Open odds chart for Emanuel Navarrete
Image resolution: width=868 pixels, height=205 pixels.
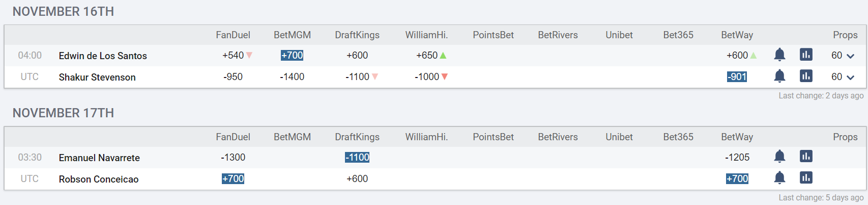806,157
